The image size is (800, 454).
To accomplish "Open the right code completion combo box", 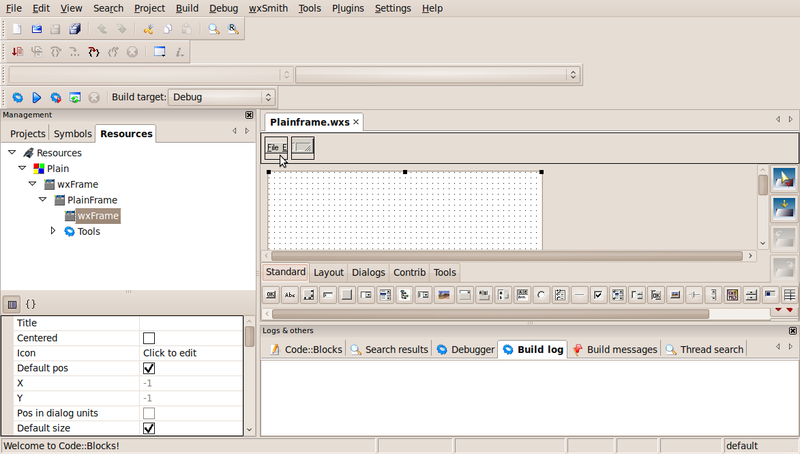I will pos(437,75).
